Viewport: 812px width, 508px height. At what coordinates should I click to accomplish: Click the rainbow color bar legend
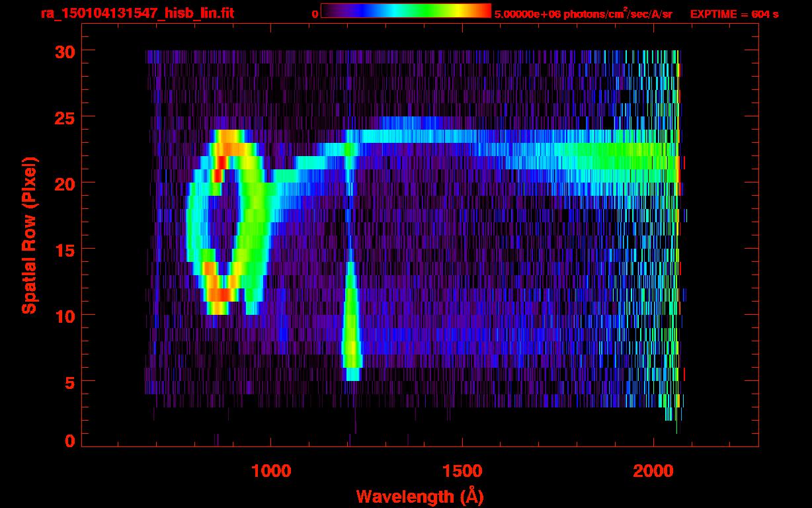(406, 11)
